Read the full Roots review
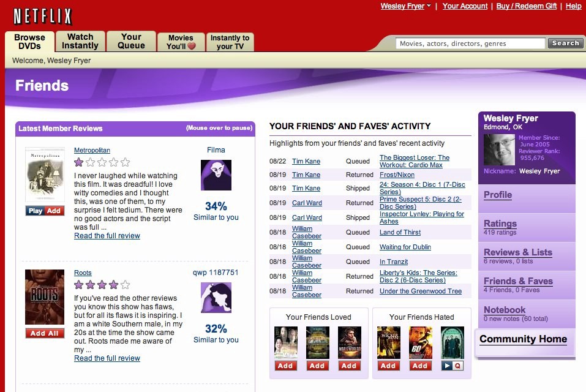586x392 pixels. tap(107, 358)
